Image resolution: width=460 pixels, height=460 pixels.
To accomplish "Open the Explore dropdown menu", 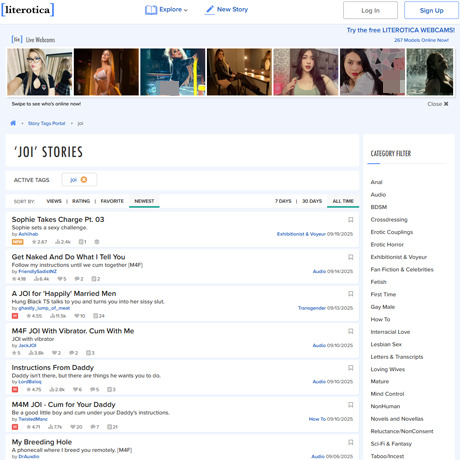I will point(167,10).
